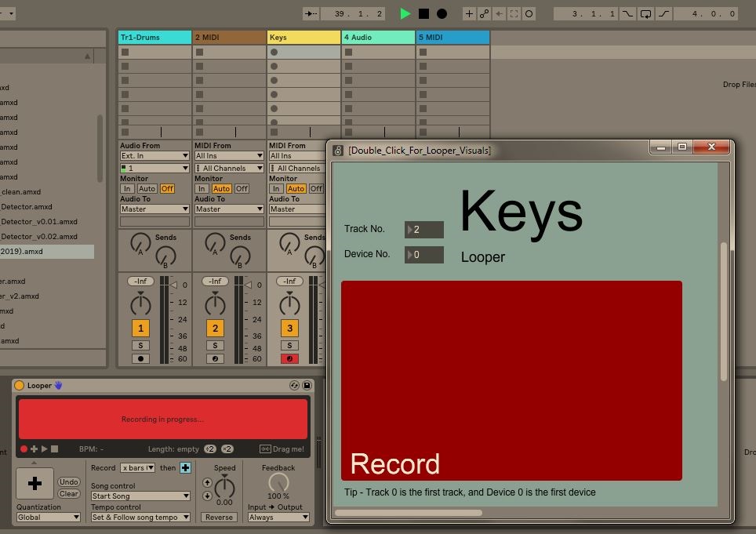Click the Looper Feedback knob
The image size is (756, 534).
point(278,481)
